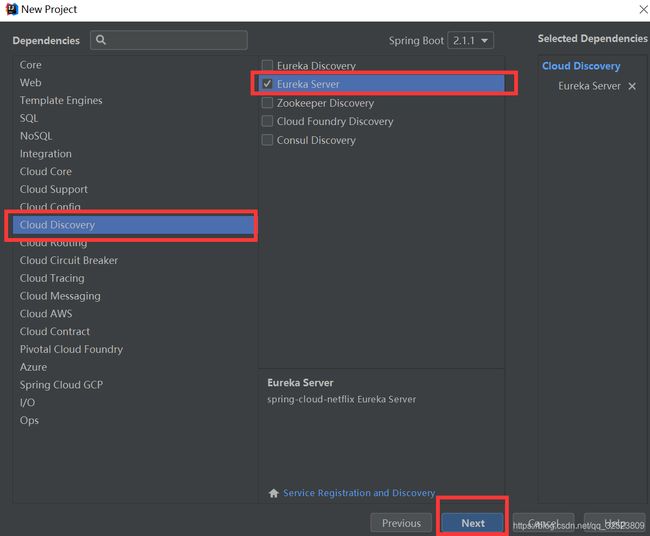Viewport: 650px width, 536px height.
Task: Select the Integration category
Action: click(x=46, y=154)
